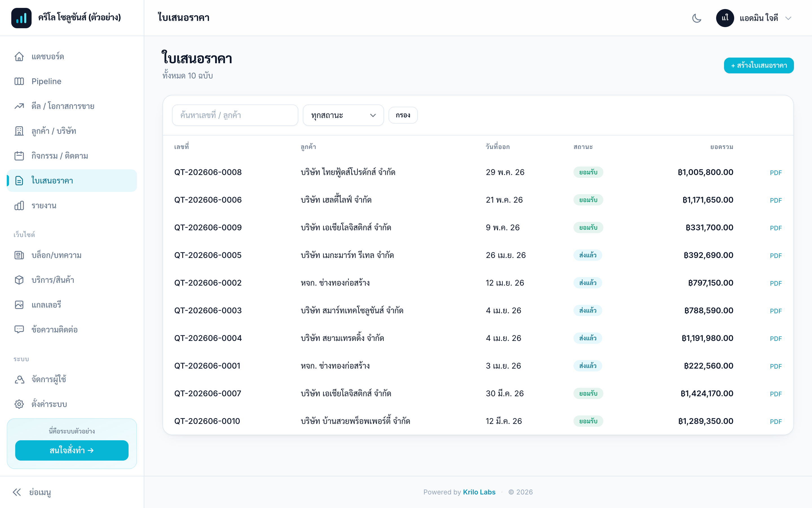812x508 pixels.
Task: Click customer บริษัท เฮลตี้ไลฟ์ จำกัด
Action: pyautogui.click(x=336, y=200)
